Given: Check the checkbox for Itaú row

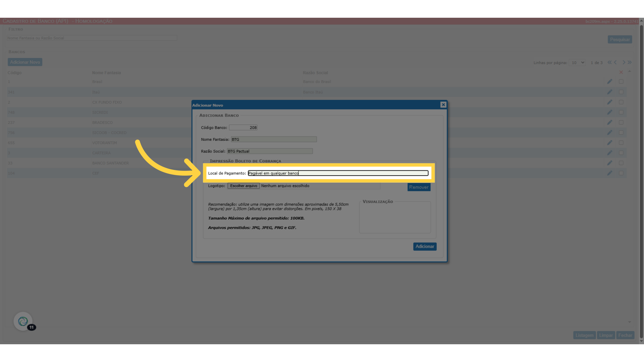Looking at the screenshot, I should coord(621,92).
